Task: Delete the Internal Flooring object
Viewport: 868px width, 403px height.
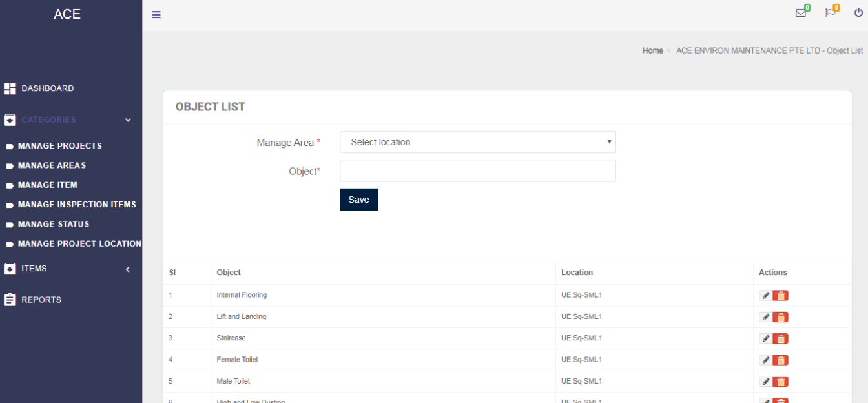Action: (780, 296)
